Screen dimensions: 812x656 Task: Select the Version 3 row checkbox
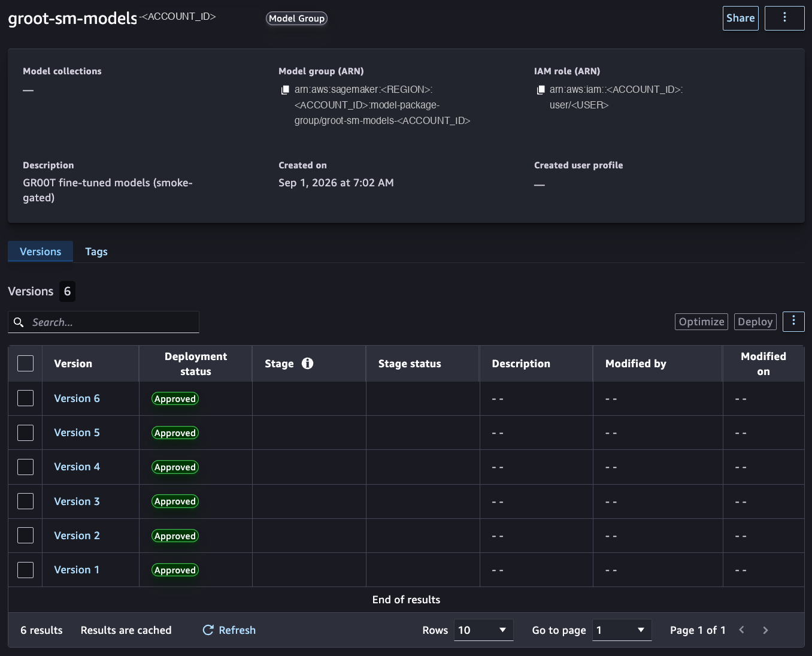[25, 501]
